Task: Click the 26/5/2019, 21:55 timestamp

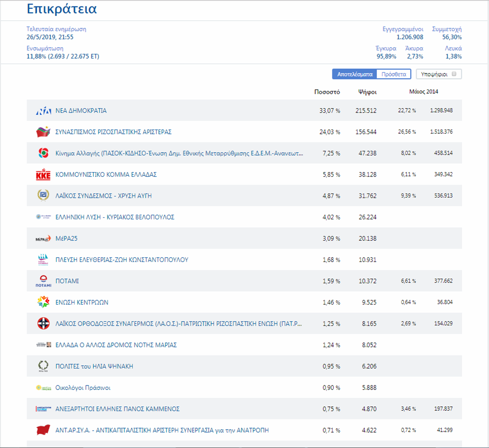Action: coord(50,37)
